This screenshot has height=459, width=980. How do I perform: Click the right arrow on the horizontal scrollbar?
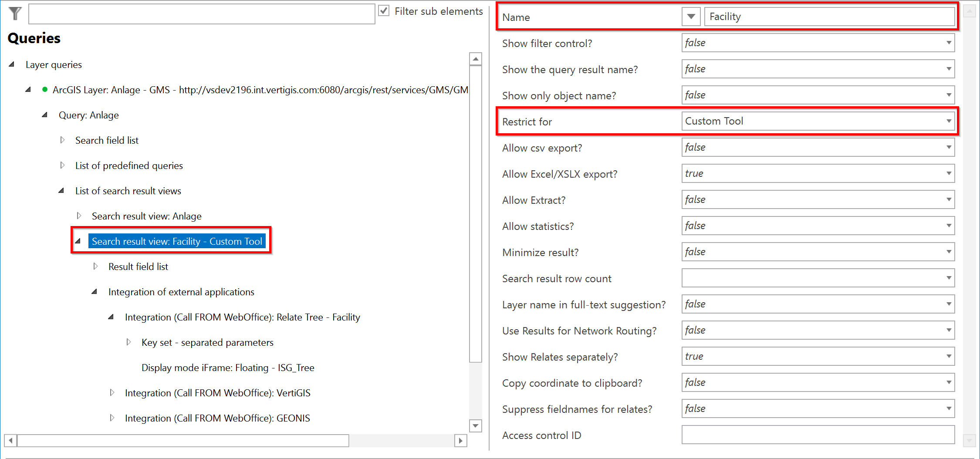(x=461, y=441)
